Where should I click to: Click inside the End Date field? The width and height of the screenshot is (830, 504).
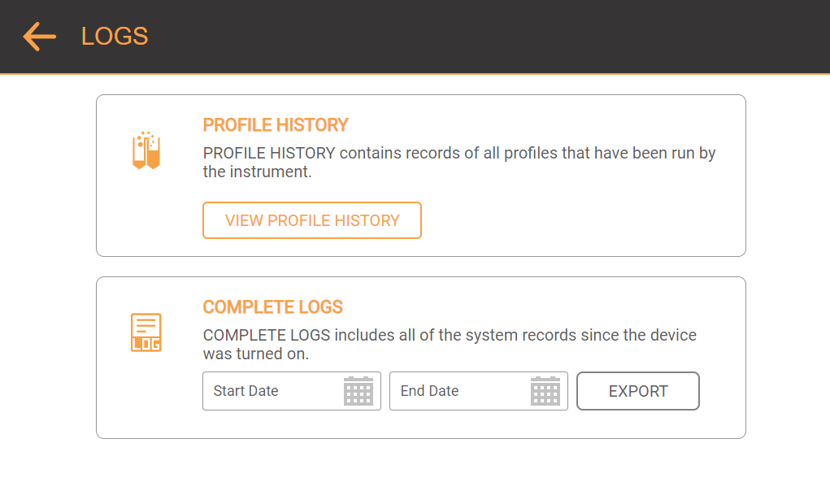point(455,391)
